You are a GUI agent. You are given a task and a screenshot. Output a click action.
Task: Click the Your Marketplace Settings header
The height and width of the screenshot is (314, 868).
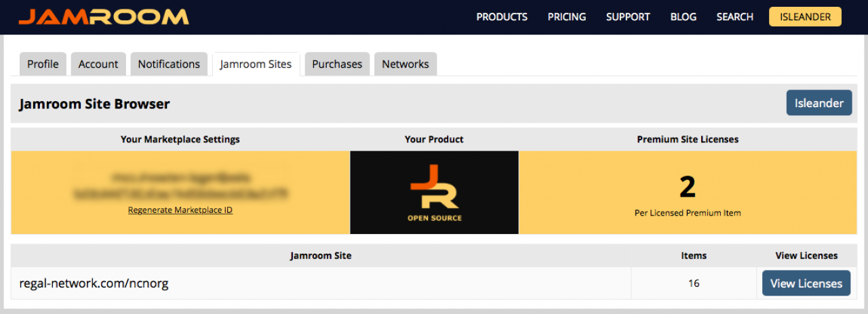[180, 139]
